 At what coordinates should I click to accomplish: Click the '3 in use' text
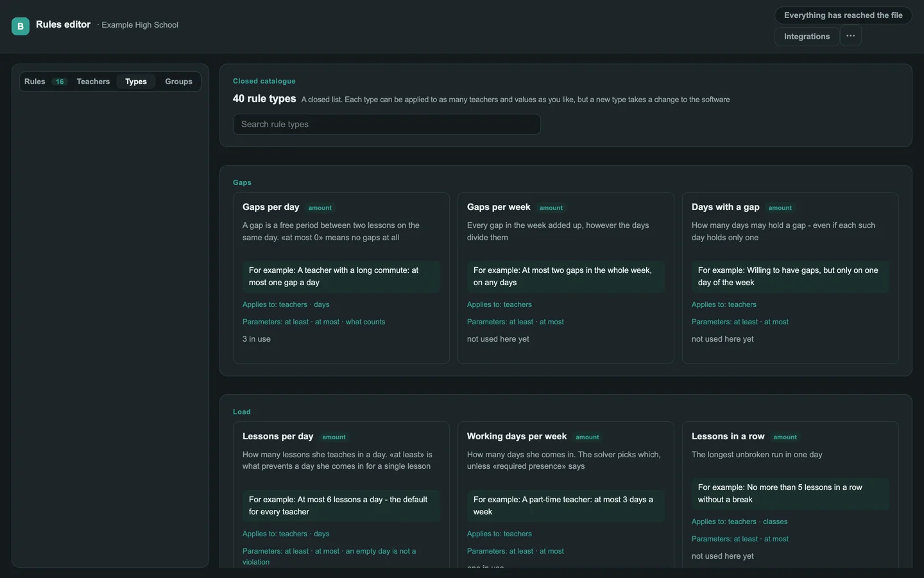coord(257,339)
